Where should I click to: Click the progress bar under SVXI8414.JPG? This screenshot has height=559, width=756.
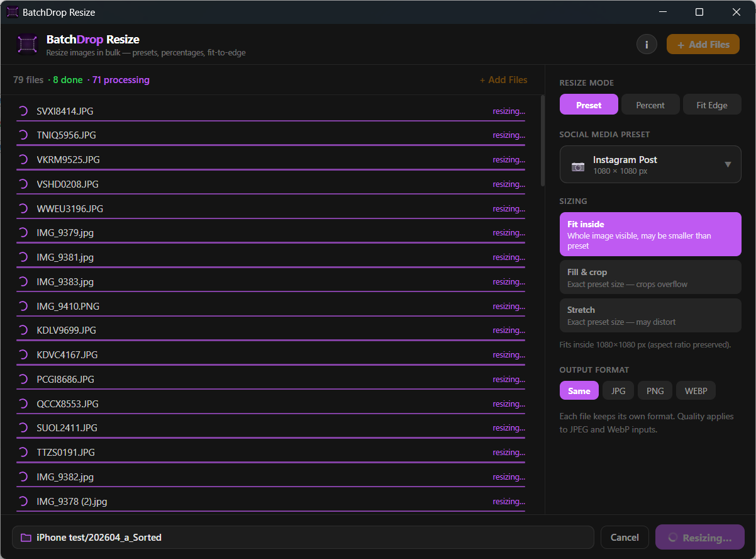pyautogui.click(x=270, y=121)
